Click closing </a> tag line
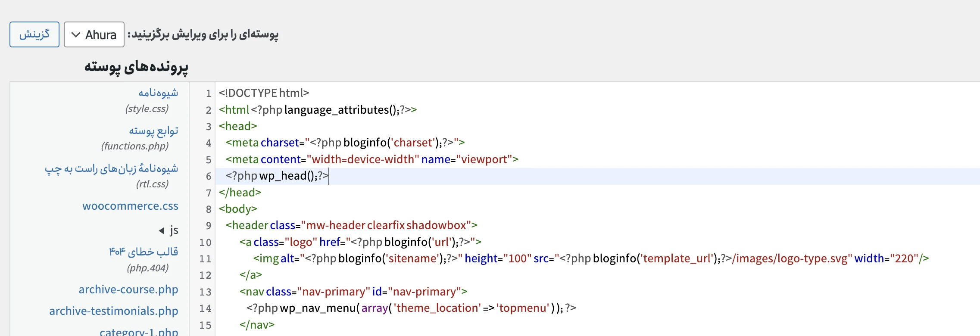Viewport: 980px width, 336px height. coord(251,275)
